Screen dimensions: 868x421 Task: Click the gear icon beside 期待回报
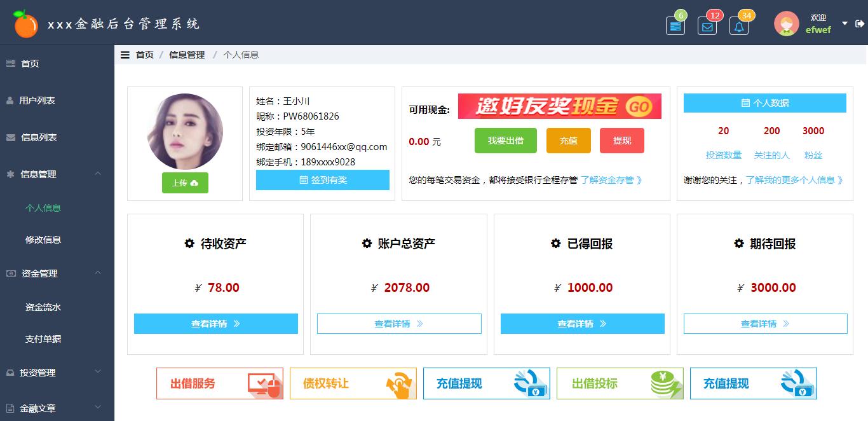(739, 243)
